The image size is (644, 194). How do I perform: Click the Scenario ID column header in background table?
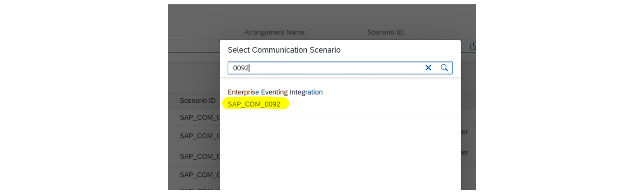[x=198, y=101]
